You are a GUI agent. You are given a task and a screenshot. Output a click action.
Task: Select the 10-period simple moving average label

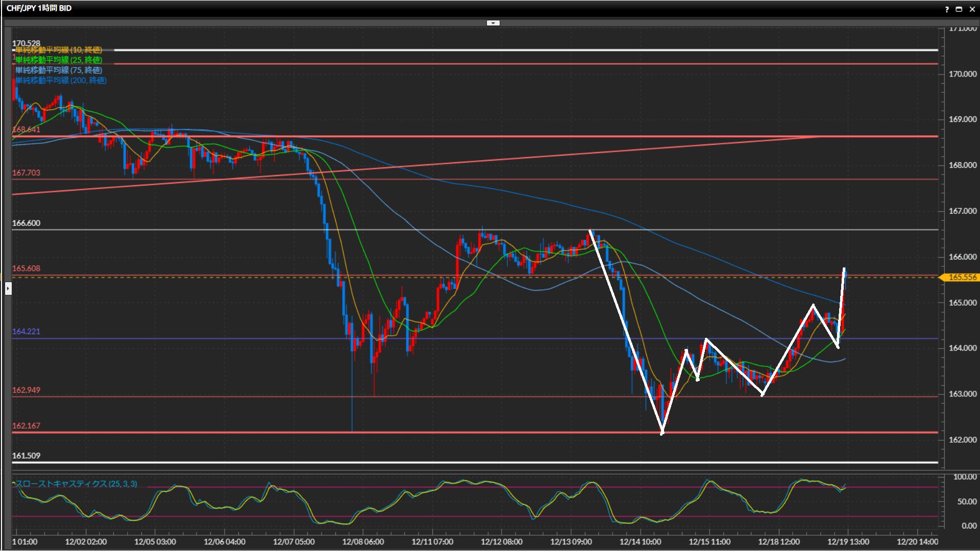click(58, 50)
